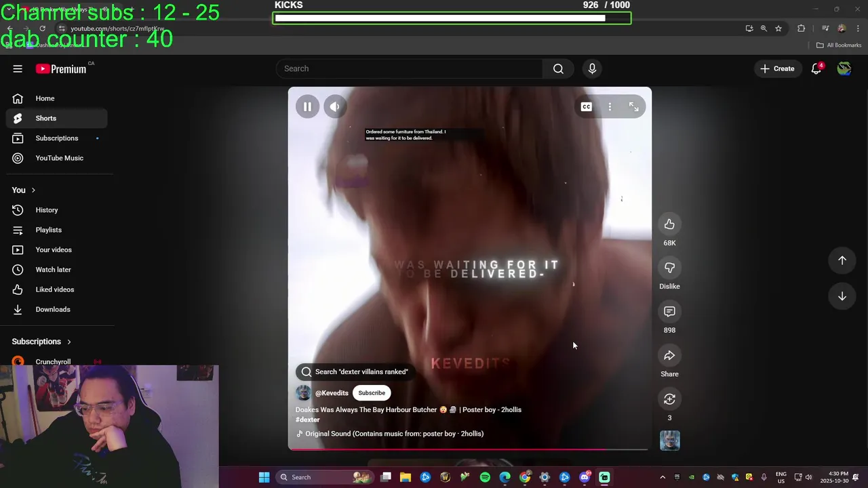
Task: Open the #dexter hashtag
Action: (307, 420)
